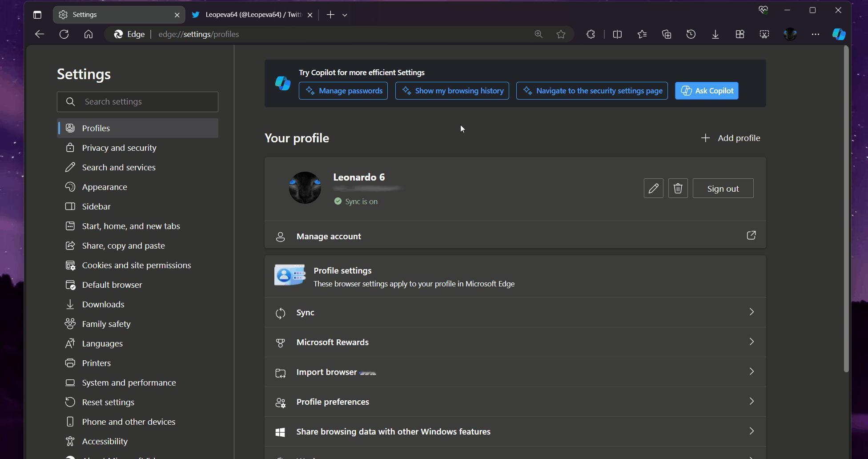Image resolution: width=868 pixels, height=459 pixels.
Task: Expand the Sync row
Action: [515, 312]
